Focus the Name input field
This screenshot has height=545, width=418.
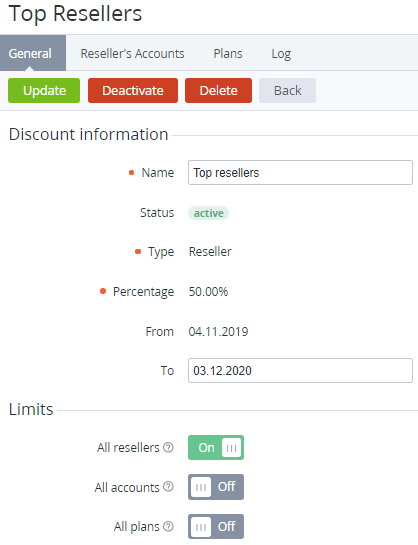click(x=300, y=172)
